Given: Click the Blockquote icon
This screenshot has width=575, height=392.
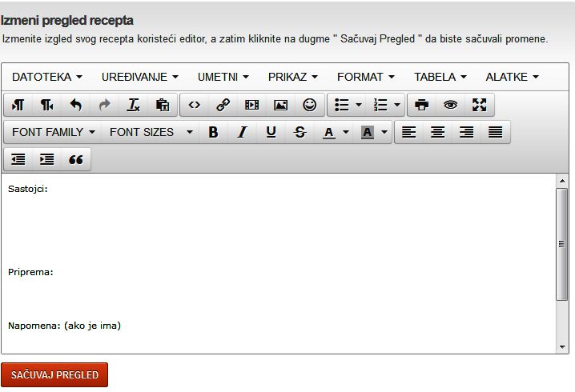Looking at the screenshot, I should (76, 159).
